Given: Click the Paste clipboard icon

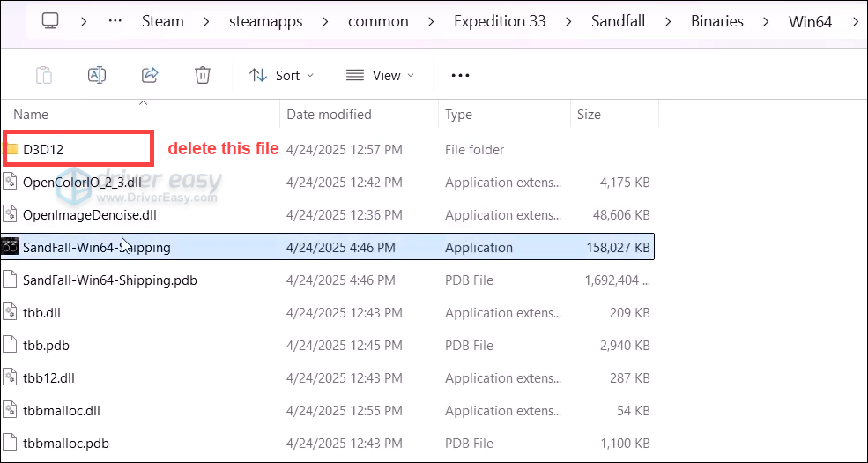Looking at the screenshot, I should [x=44, y=76].
